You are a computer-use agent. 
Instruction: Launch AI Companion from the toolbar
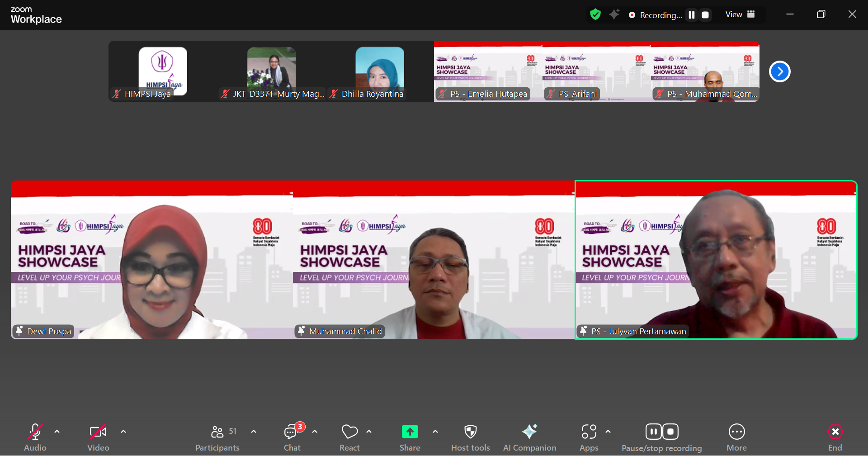point(530,437)
